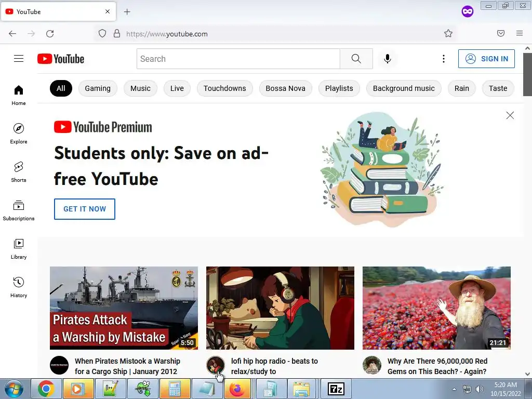
Task: Select the Background music chip
Action: [404, 88]
